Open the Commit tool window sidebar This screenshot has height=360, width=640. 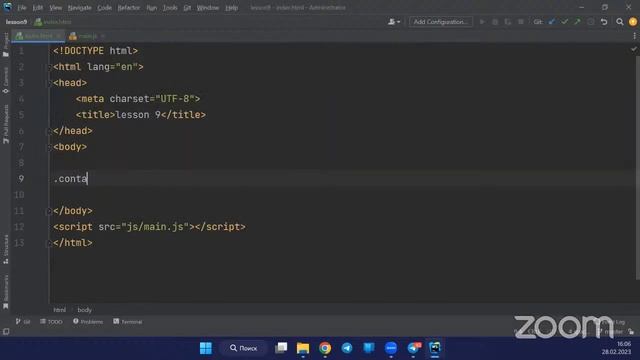click(x=6, y=80)
